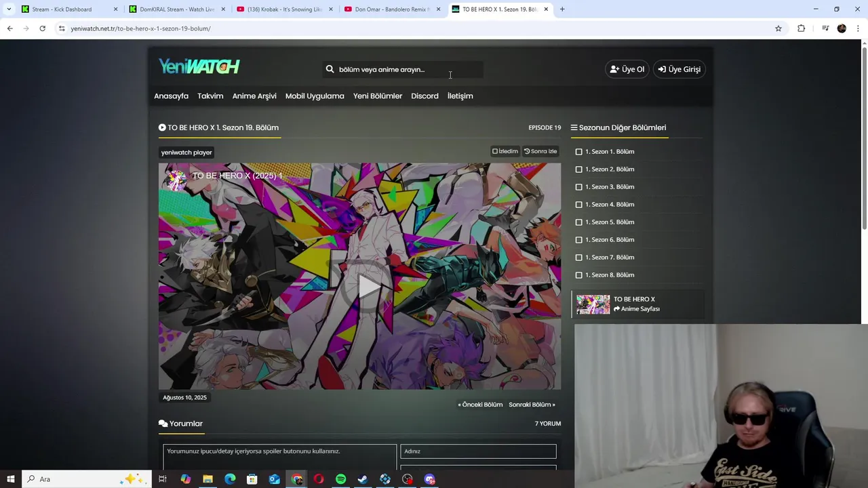Open the Anime Sayfası link

637,309
